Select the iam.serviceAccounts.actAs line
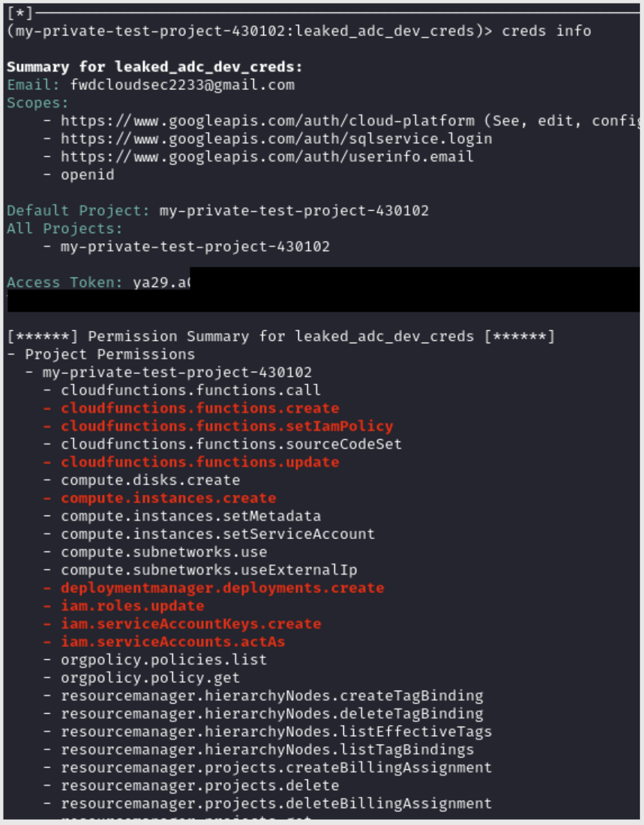 [173, 642]
